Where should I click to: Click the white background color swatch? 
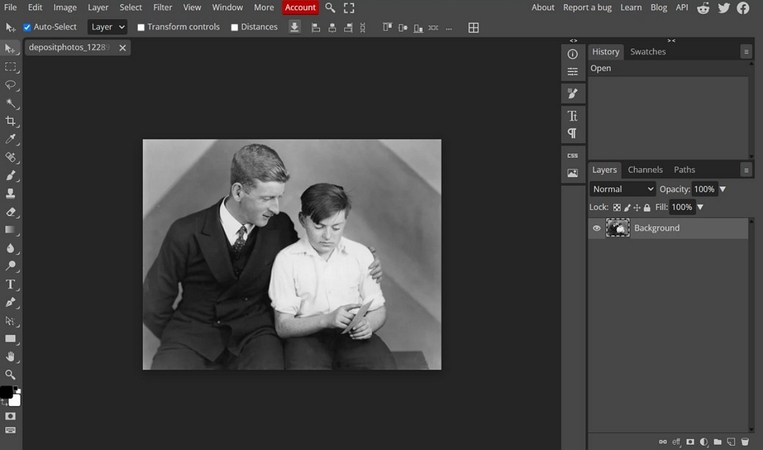coord(16,401)
